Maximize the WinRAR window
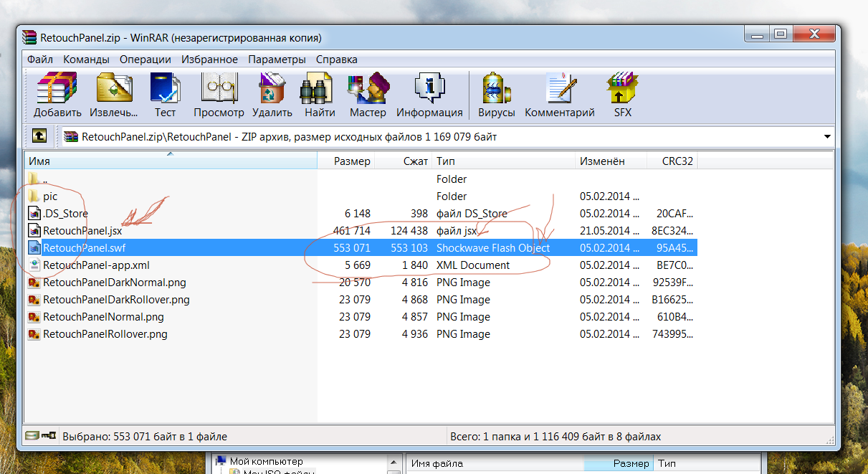 pyautogui.click(x=780, y=34)
